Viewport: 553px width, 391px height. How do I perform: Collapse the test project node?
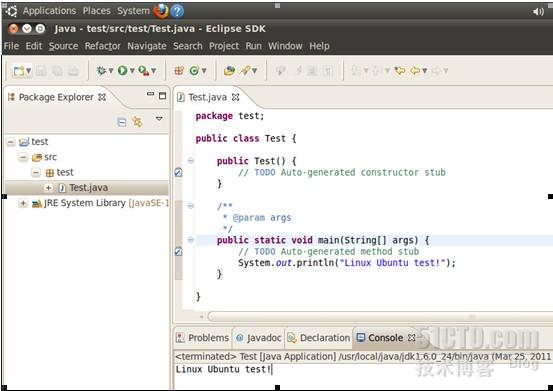(x=11, y=142)
